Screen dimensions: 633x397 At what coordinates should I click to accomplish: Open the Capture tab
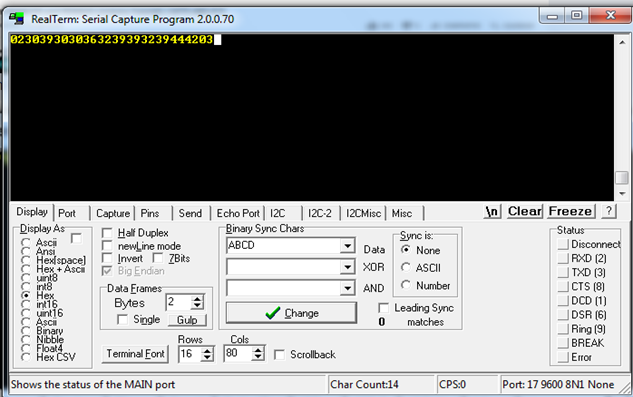coord(113,213)
